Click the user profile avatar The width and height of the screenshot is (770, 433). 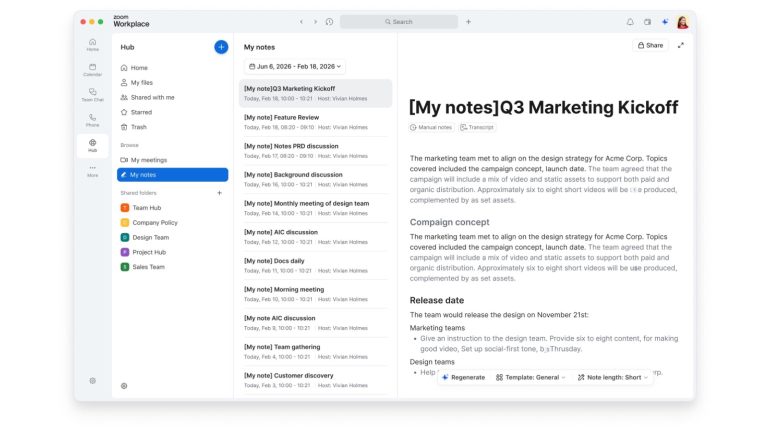point(682,22)
